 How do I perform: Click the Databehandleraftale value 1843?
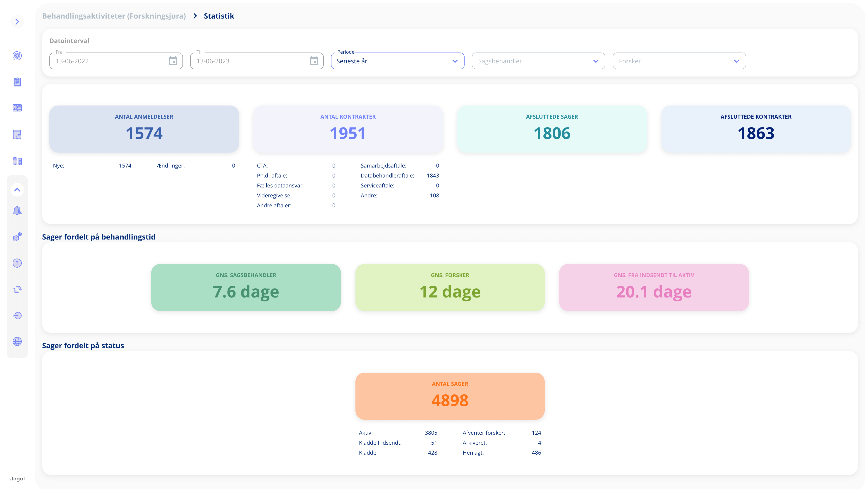[433, 176]
